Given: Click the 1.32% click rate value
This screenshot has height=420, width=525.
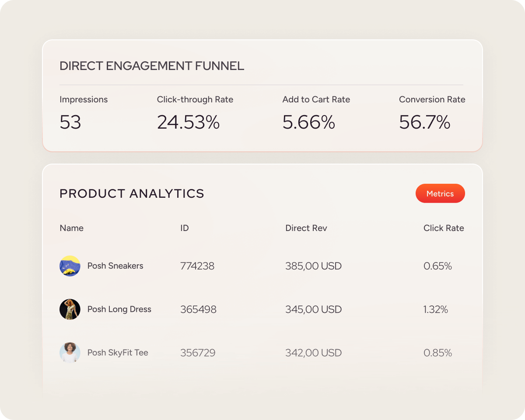Looking at the screenshot, I should pos(435,309).
